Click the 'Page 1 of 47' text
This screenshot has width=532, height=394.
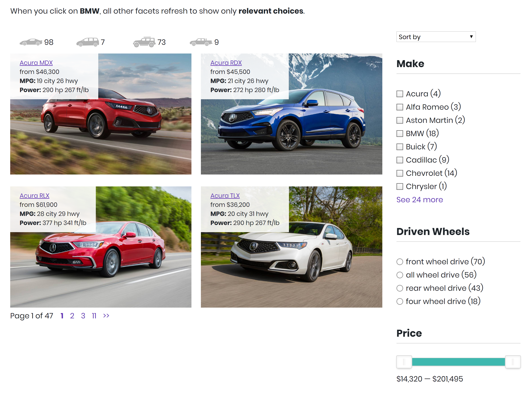pyautogui.click(x=31, y=316)
